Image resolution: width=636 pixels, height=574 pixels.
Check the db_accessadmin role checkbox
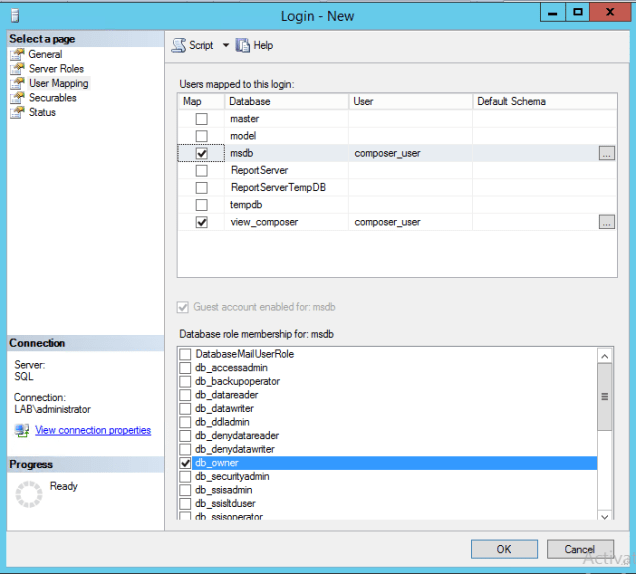click(x=185, y=368)
